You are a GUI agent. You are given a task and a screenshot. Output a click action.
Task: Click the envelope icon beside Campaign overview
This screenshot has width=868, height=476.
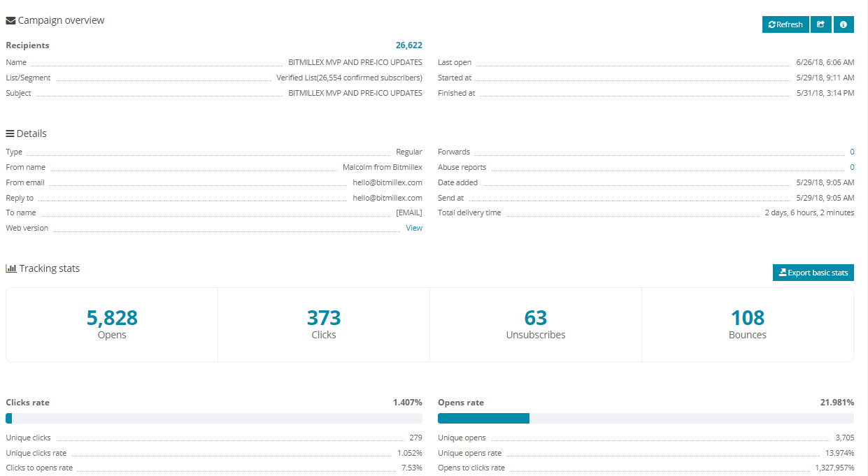[x=10, y=21]
